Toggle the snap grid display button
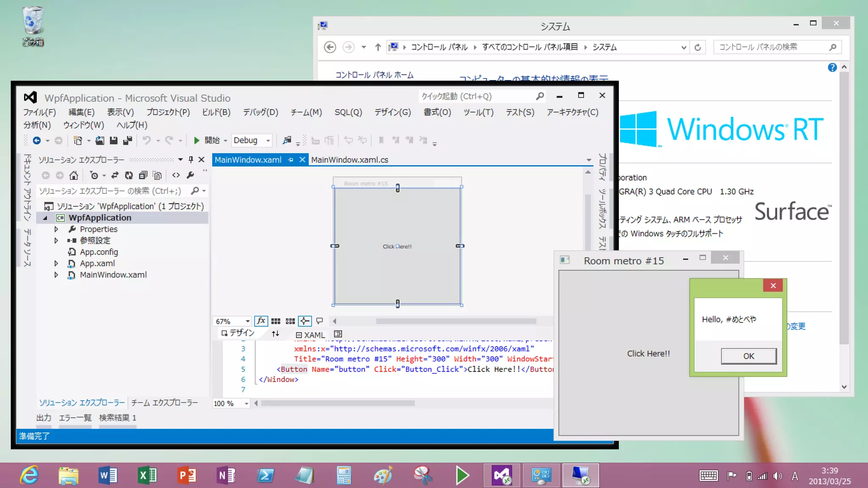The height and width of the screenshot is (488, 868). click(x=276, y=321)
